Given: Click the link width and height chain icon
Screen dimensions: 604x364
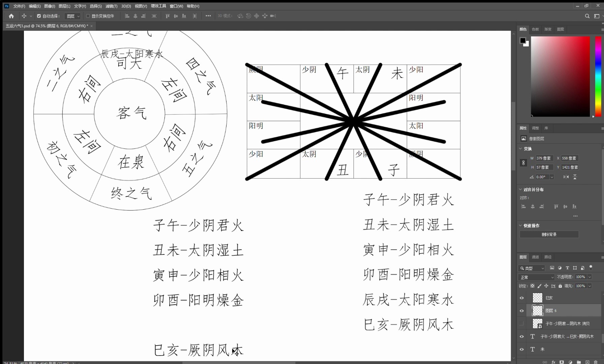Looking at the screenshot, I should (x=523, y=163).
